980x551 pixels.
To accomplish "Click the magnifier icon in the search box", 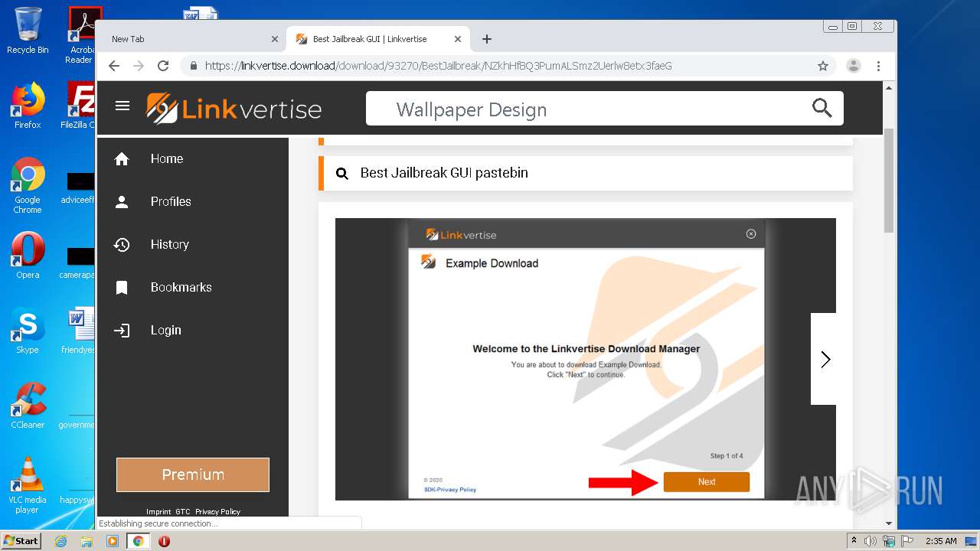I will (822, 108).
